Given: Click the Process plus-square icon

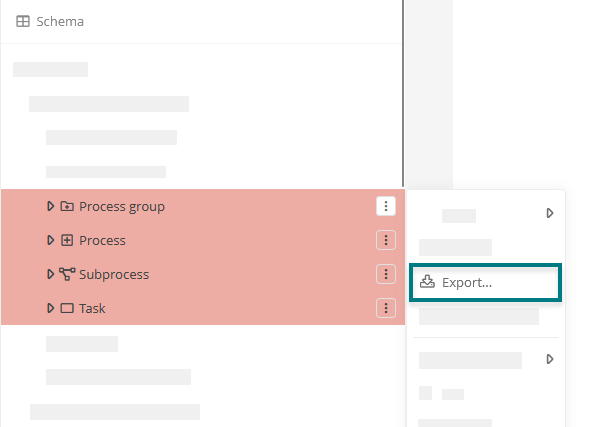Looking at the screenshot, I should [67, 240].
